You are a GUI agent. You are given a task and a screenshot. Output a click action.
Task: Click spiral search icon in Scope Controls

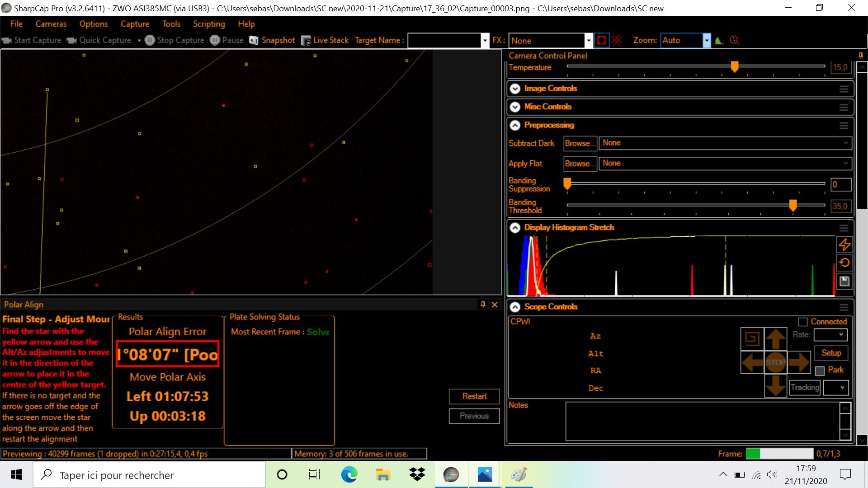click(752, 338)
